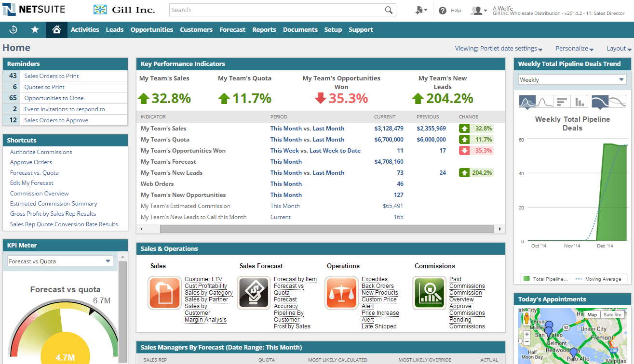634x364 pixels.
Task: Open Sales reports via the orange Sales icon
Action: tap(164, 292)
